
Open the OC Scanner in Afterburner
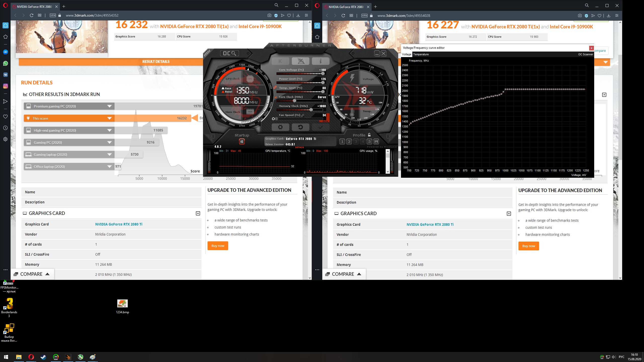[x=229, y=53]
